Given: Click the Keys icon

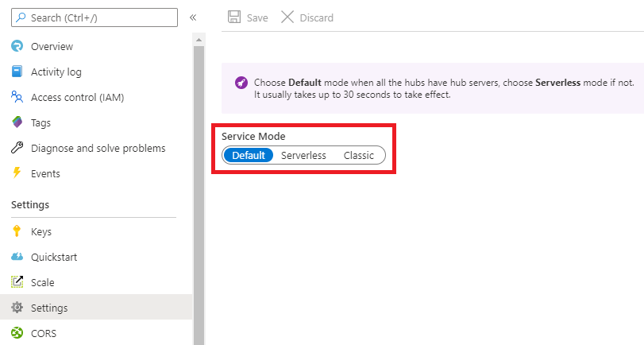Looking at the screenshot, I should [17, 232].
